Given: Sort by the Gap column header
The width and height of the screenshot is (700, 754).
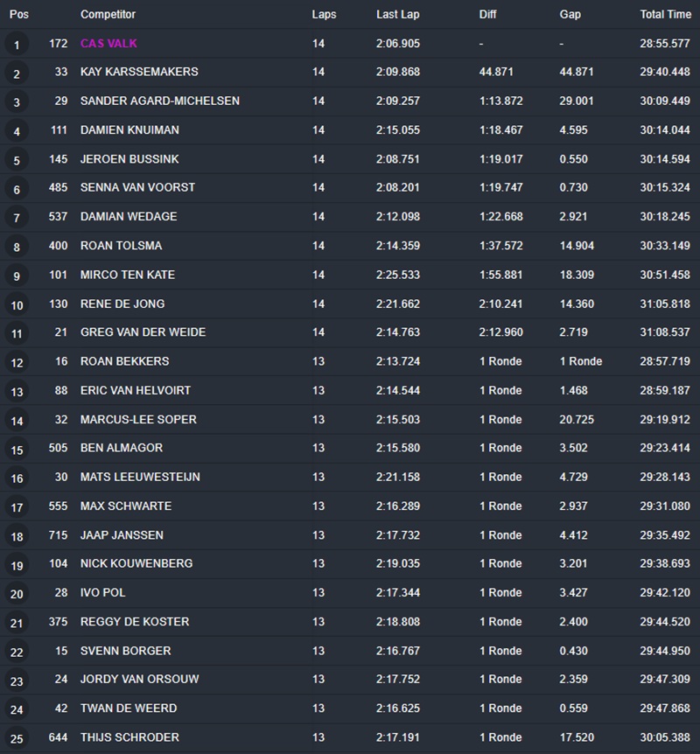Looking at the screenshot, I should click(570, 15).
